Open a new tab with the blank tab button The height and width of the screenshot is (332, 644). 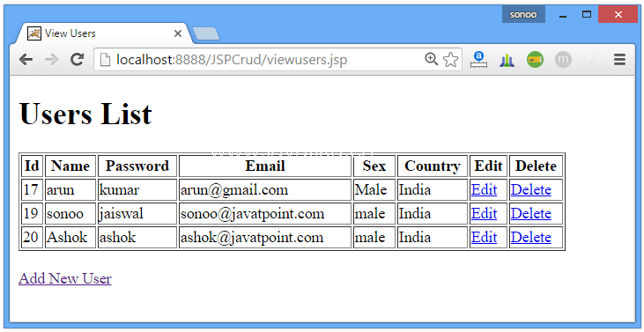point(206,34)
